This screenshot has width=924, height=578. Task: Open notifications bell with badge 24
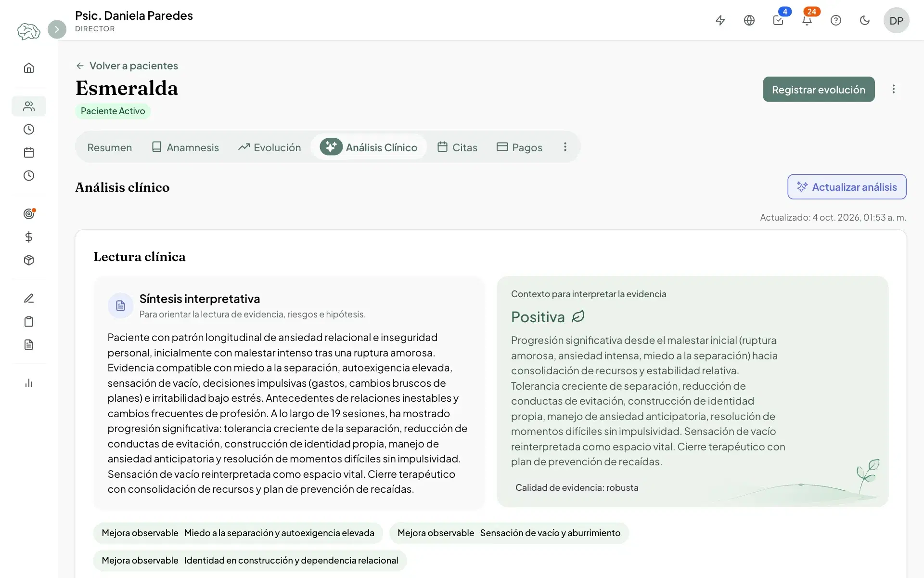pyautogui.click(x=807, y=20)
